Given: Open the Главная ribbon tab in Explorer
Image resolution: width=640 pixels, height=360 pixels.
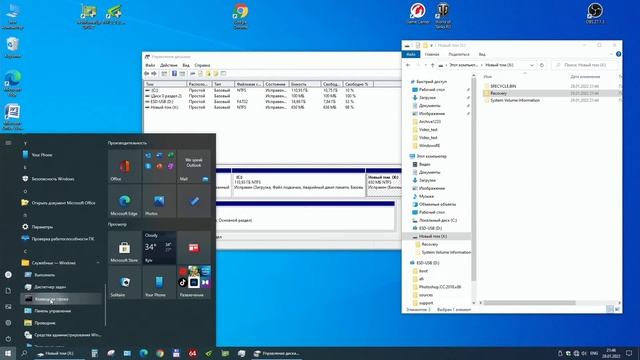Looking at the screenshot, I should pyautogui.click(x=431, y=54).
